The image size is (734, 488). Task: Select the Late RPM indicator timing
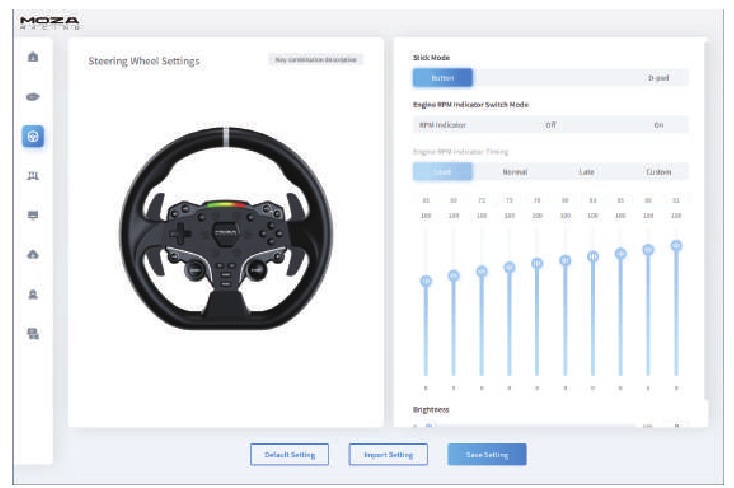pyautogui.click(x=586, y=172)
